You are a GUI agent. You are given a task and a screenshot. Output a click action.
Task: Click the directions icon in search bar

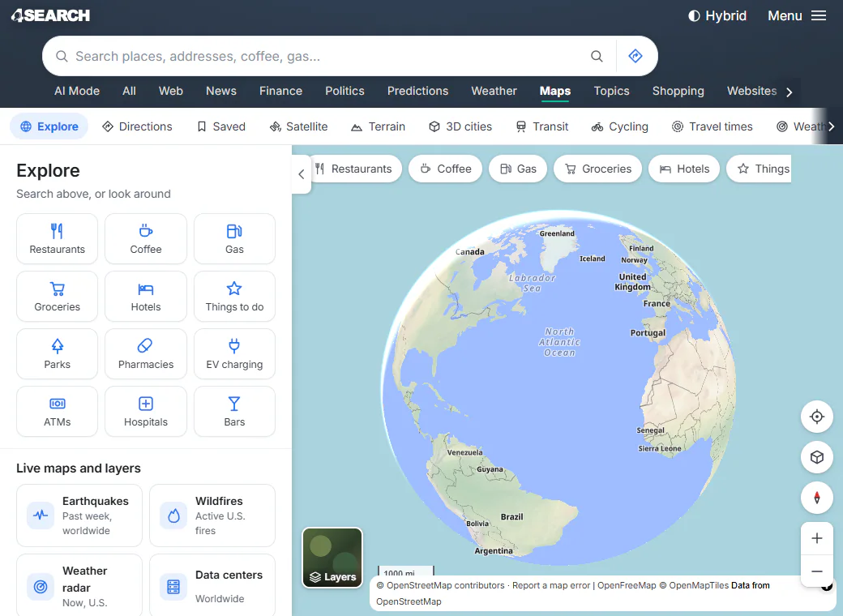pyautogui.click(x=635, y=56)
